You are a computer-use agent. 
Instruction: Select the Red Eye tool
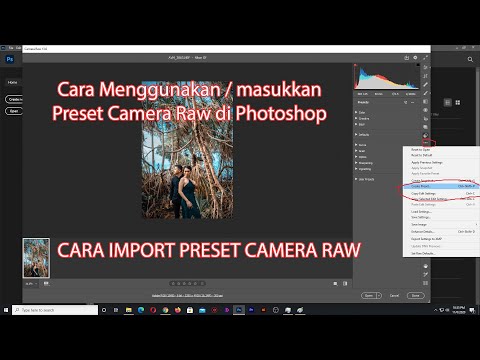425,118
